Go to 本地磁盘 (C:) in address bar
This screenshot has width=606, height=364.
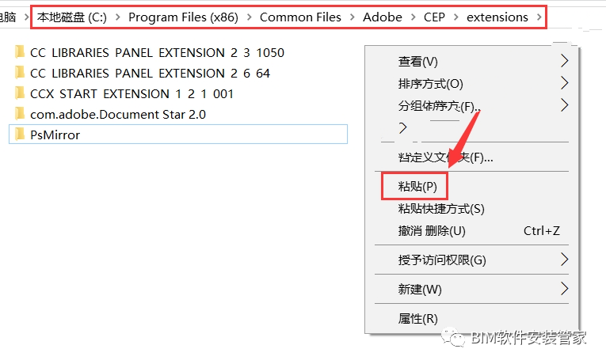72,17
